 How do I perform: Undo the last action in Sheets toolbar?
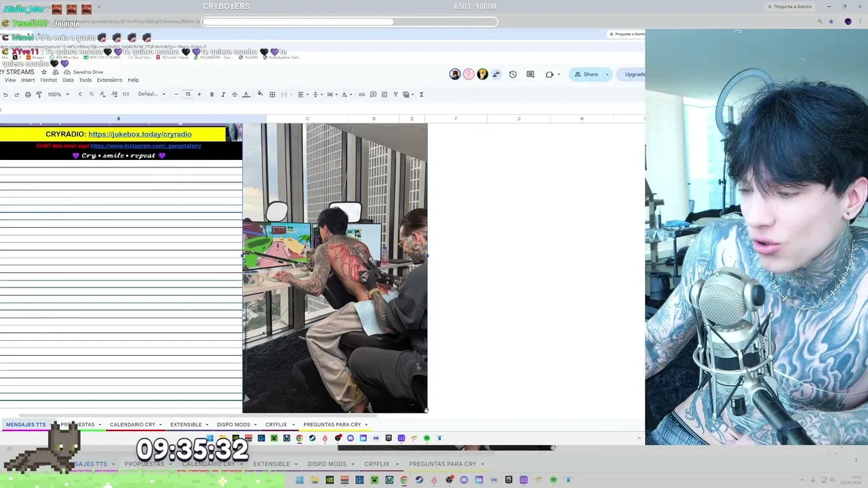[5, 94]
